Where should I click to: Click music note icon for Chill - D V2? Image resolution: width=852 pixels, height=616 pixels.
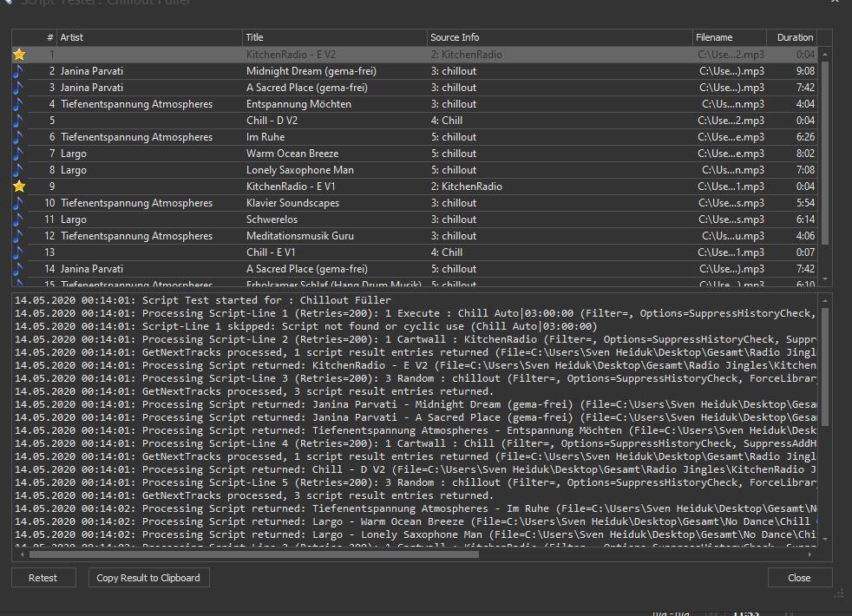point(18,121)
